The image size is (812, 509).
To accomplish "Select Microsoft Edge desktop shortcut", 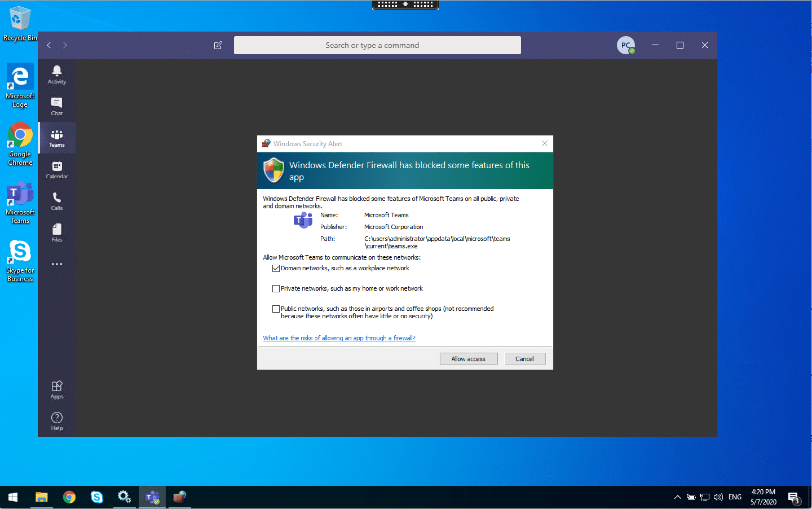I will (20, 85).
